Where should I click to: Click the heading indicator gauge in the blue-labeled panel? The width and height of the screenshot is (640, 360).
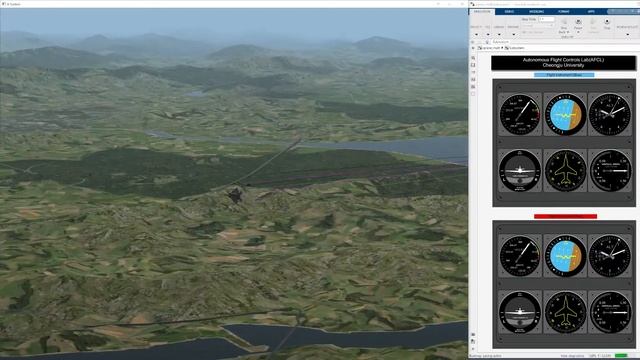(x=565, y=171)
